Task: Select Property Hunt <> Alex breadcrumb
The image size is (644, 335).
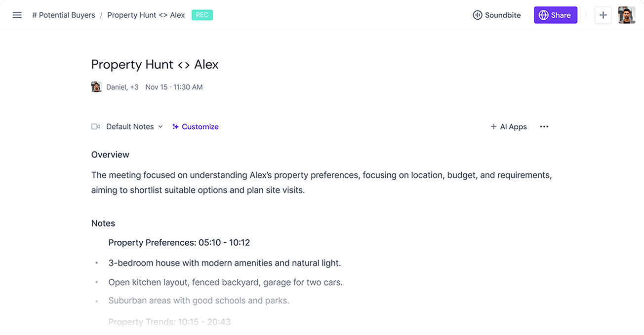Action: point(146,15)
